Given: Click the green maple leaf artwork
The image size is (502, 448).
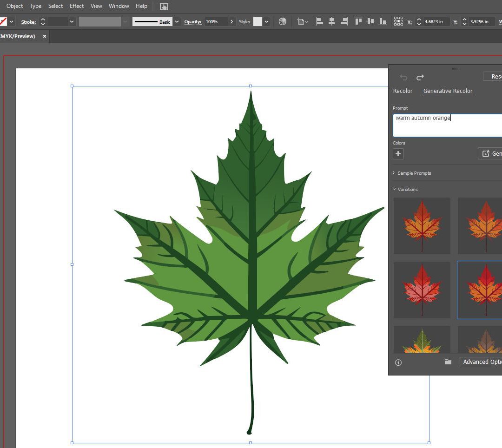Looking at the screenshot, I should [250, 263].
